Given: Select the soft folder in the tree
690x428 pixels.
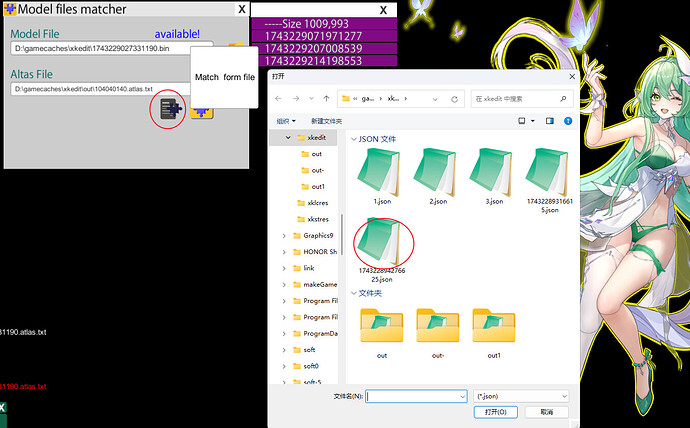Looking at the screenshot, I should tap(304, 350).
